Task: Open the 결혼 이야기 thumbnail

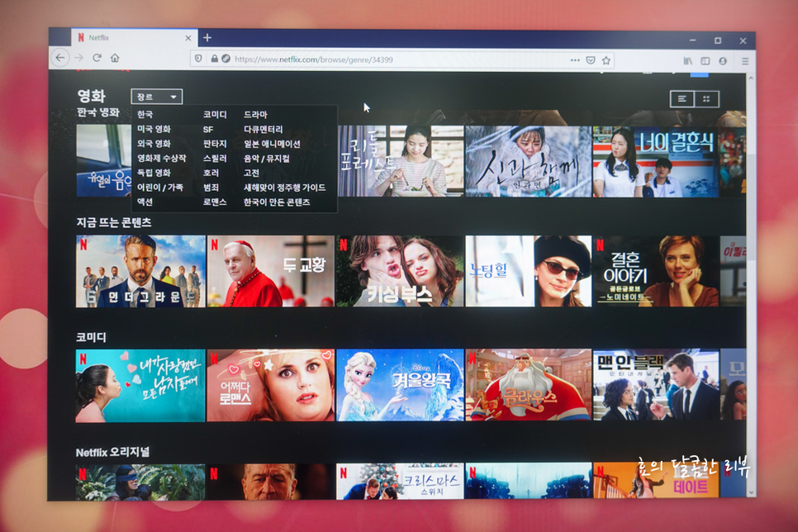Action: click(x=656, y=271)
